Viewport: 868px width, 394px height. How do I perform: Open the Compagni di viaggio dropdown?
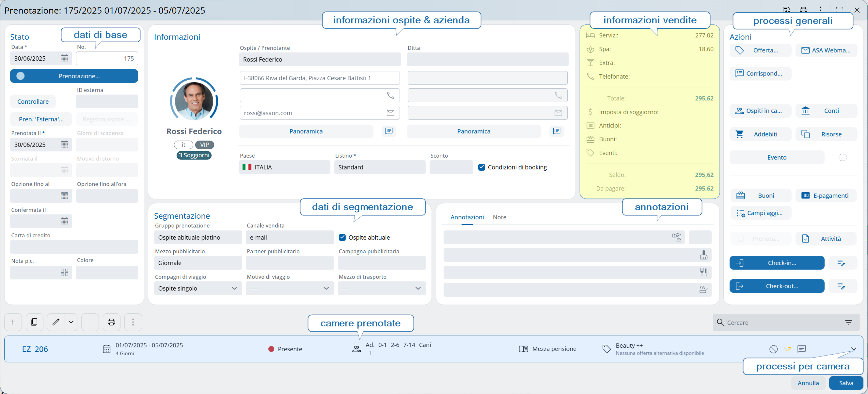coord(198,288)
